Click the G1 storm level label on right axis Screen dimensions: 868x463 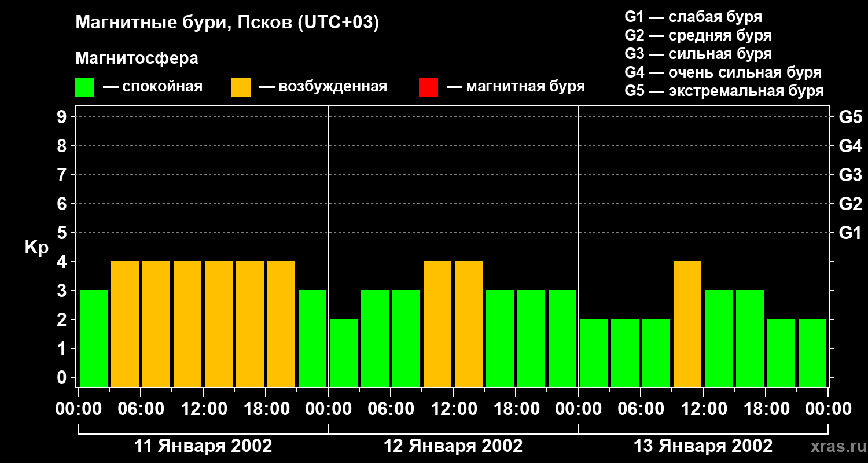click(850, 233)
